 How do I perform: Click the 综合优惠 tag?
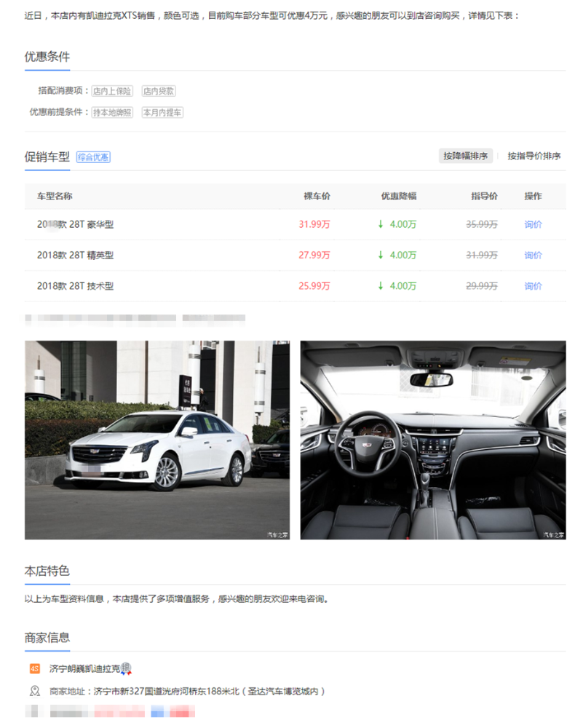(x=93, y=157)
